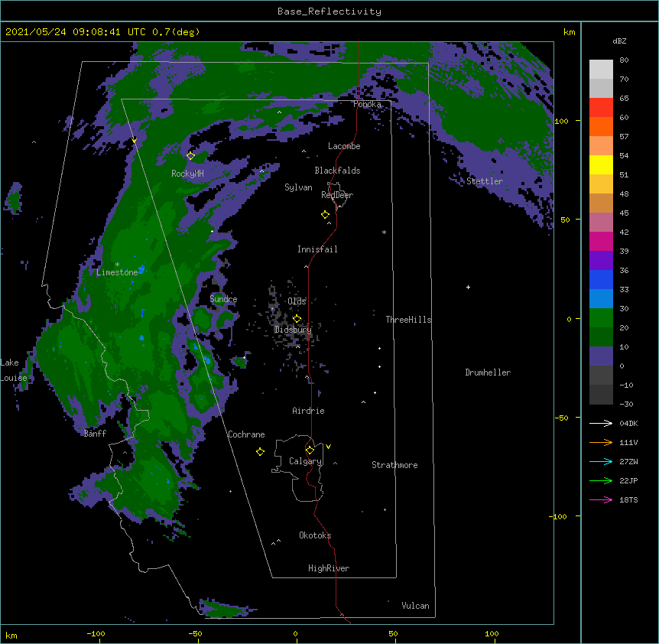Click the asterisk marker east of Innisfail
The height and width of the screenshot is (644, 659).
click(x=384, y=232)
